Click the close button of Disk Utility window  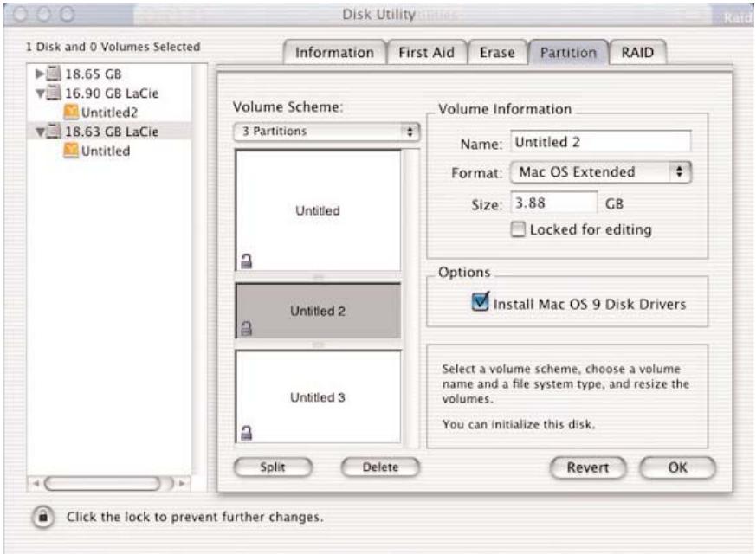point(20,15)
